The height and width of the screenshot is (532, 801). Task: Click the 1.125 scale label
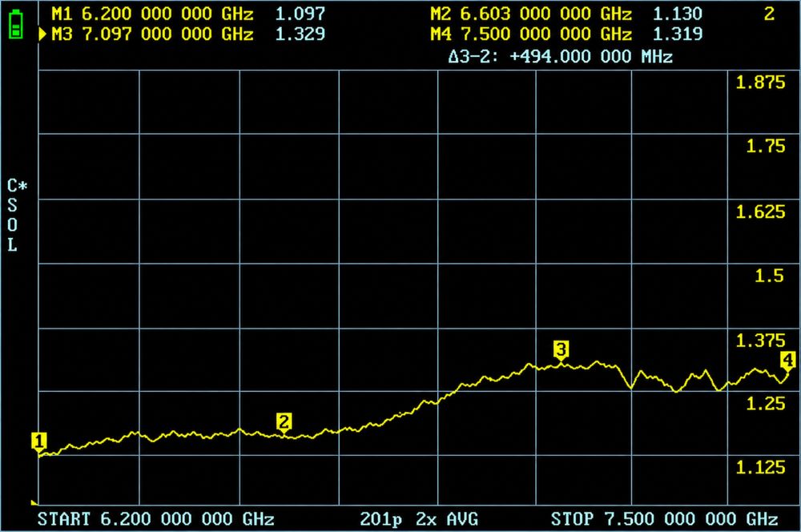(760, 467)
